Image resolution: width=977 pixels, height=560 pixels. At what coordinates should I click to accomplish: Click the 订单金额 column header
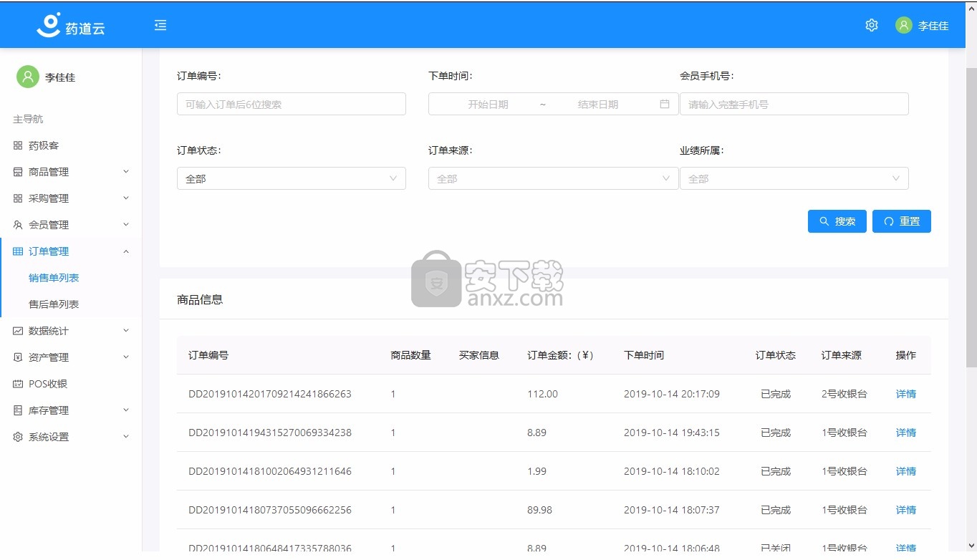tap(561, 355)
